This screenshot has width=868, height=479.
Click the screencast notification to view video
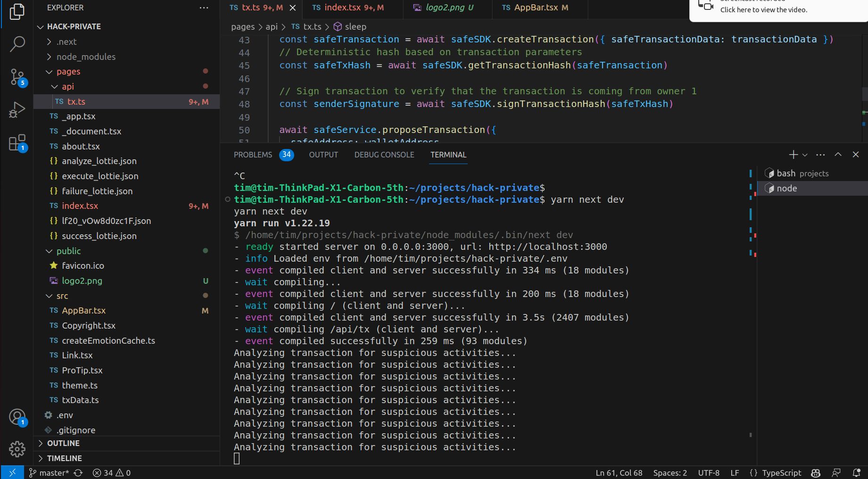(x=778, y=10)
